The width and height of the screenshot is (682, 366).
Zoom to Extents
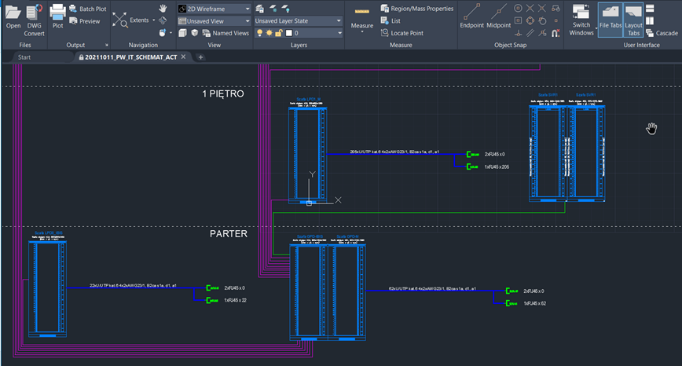point(130,20)
